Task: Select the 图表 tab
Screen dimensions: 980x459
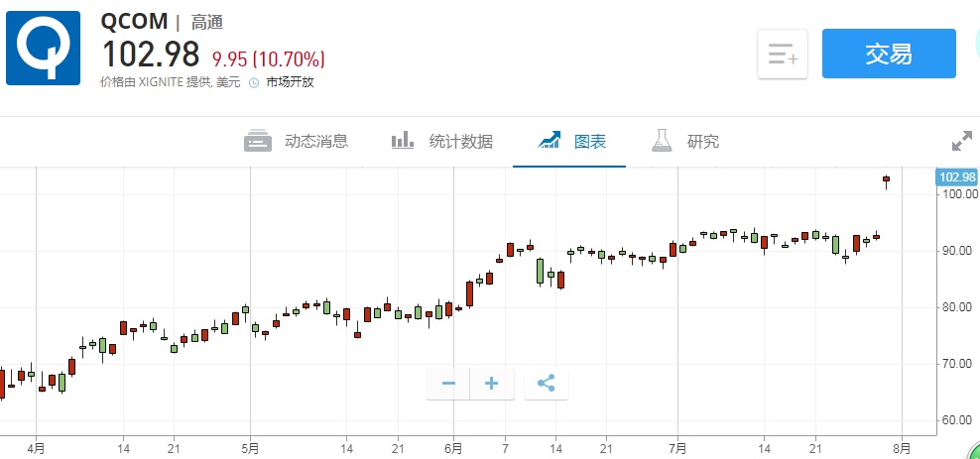Action: click(571, 141)
